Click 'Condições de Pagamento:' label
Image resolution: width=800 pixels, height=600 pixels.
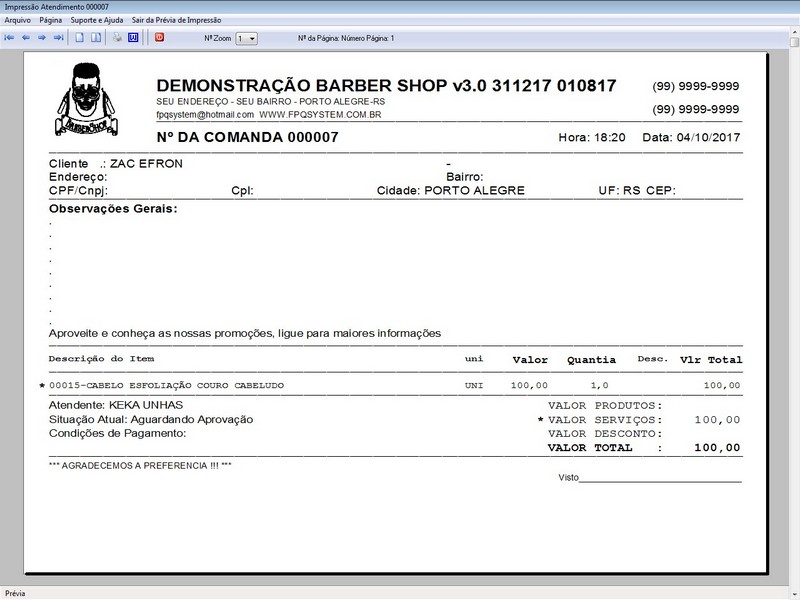pos(117,433)
